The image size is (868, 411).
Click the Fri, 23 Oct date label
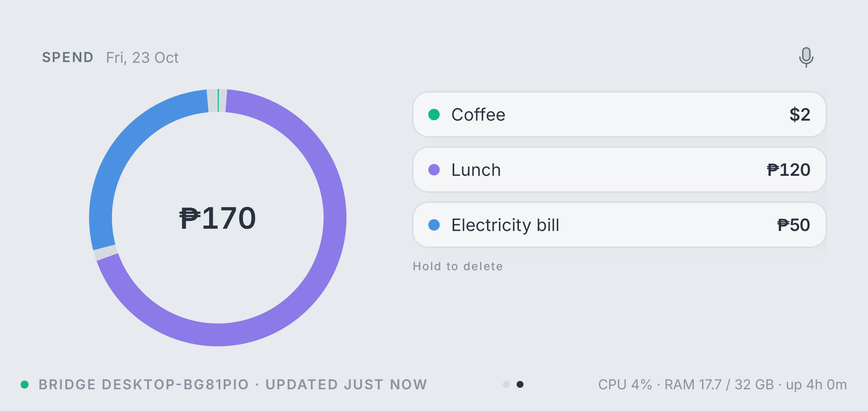pyautogui.click(x=142, y=57)
